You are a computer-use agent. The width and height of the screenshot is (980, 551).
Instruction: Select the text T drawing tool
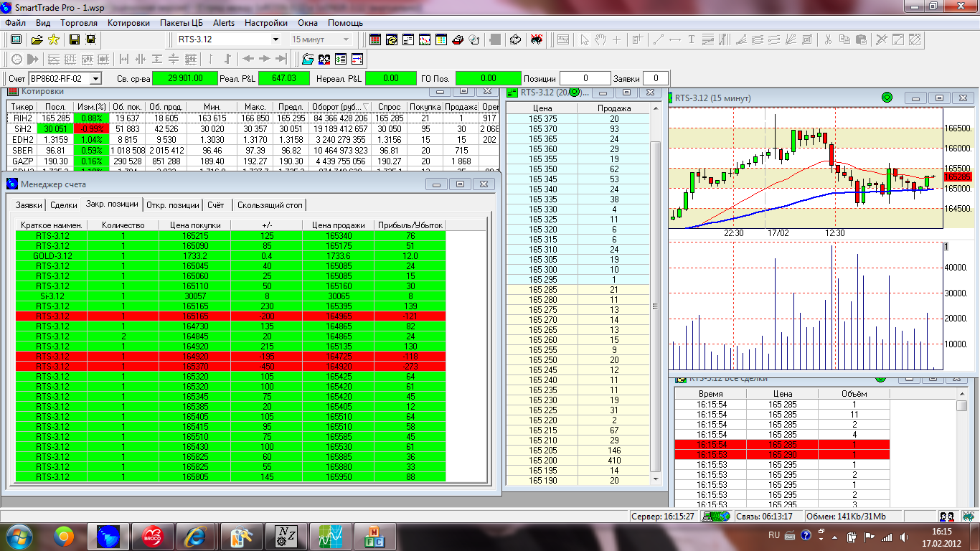click(x=692, y=39)
